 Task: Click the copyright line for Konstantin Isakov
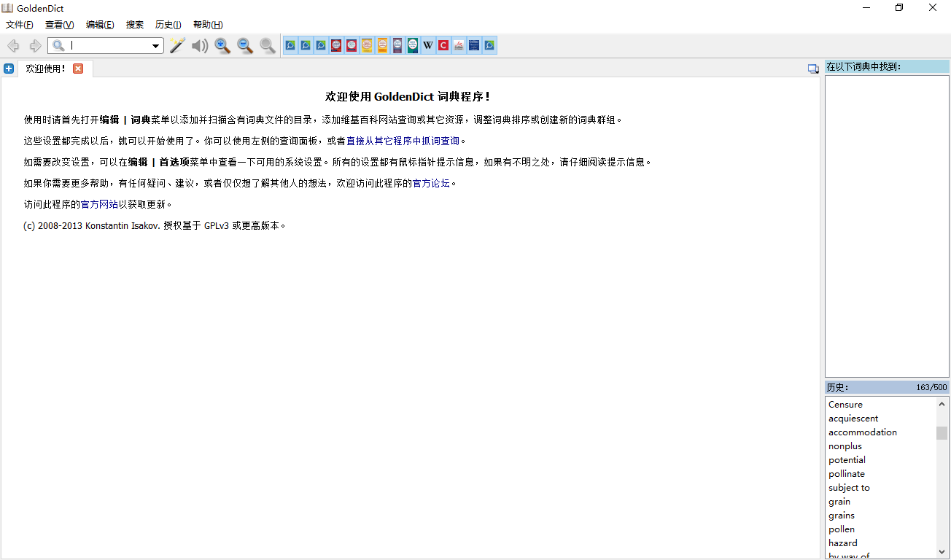[x=155, y=226]
